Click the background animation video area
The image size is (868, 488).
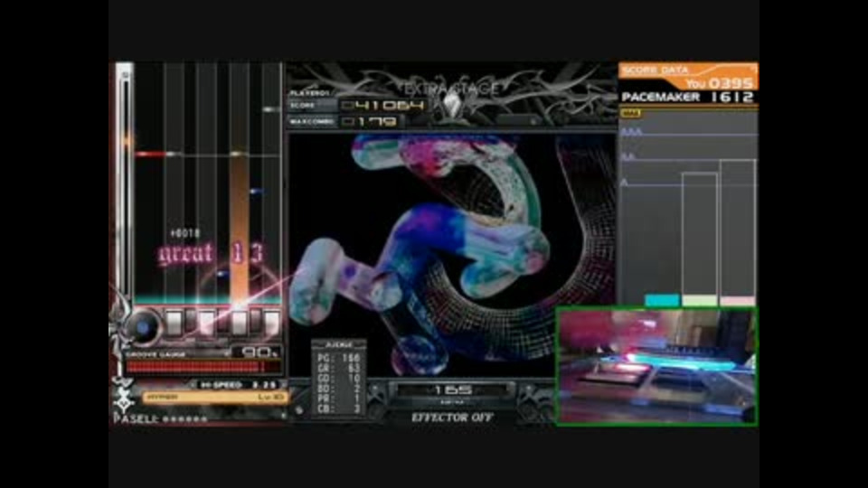coord(452,255)
